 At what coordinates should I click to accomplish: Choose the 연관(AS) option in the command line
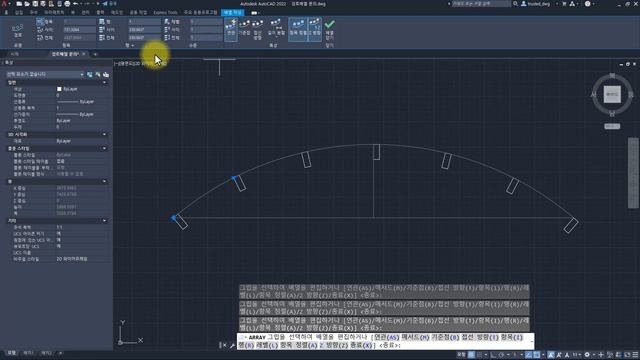pos(387,338)
